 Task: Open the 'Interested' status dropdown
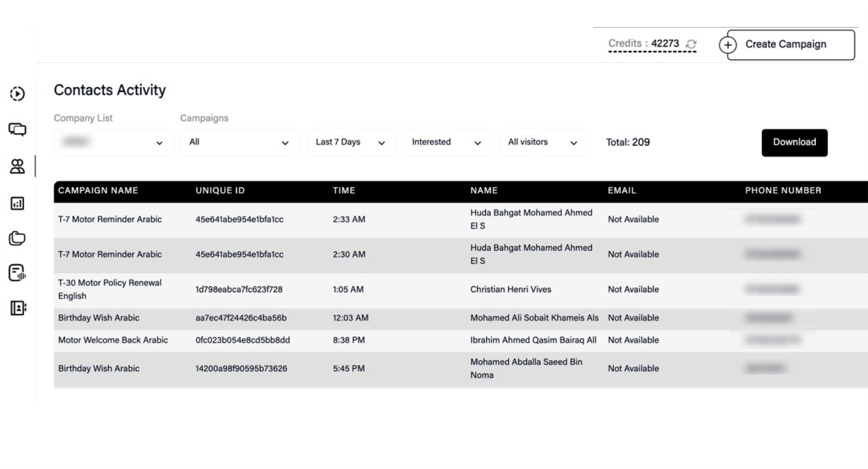[447, 142]
